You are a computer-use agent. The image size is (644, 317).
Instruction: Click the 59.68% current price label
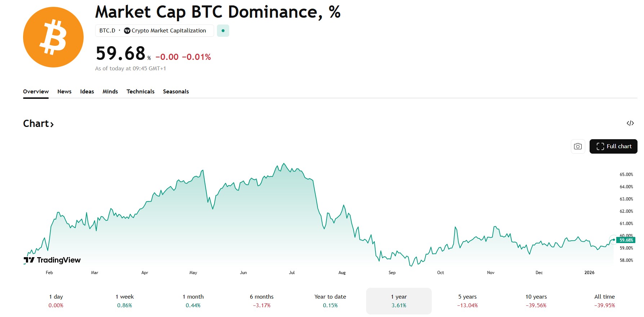(626, 240)
